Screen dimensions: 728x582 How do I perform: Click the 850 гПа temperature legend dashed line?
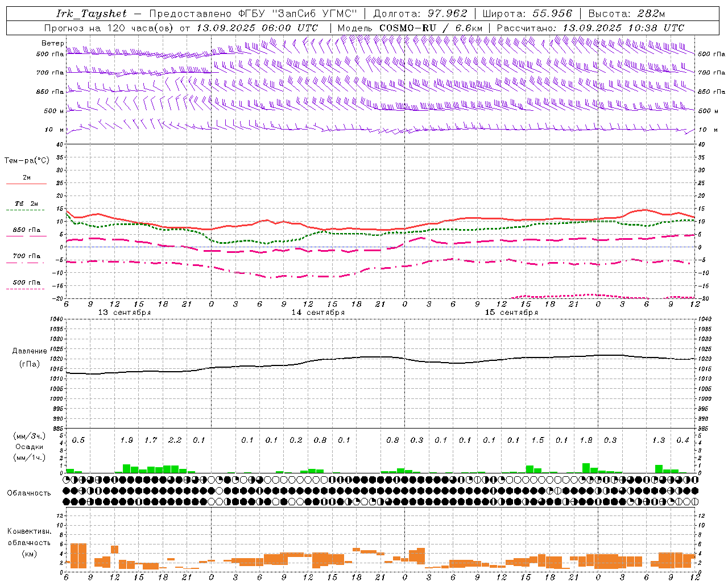[x=26, y=236]
